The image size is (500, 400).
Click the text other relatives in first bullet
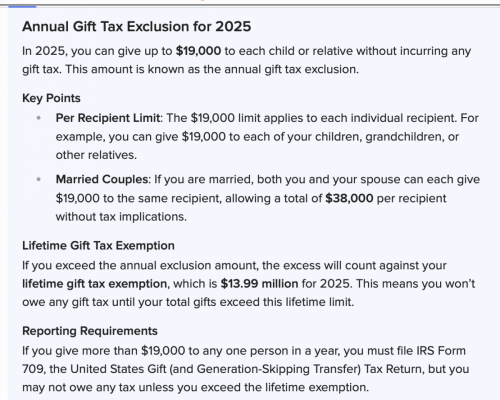96,155
